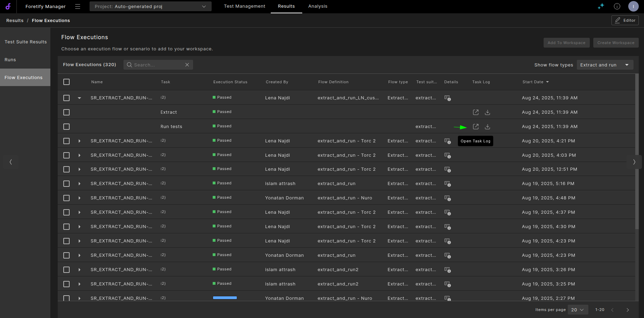The height and width of the screenshot is (318, 644).
Task: Open Test Suite Results in sidebar
Action: 26,42
